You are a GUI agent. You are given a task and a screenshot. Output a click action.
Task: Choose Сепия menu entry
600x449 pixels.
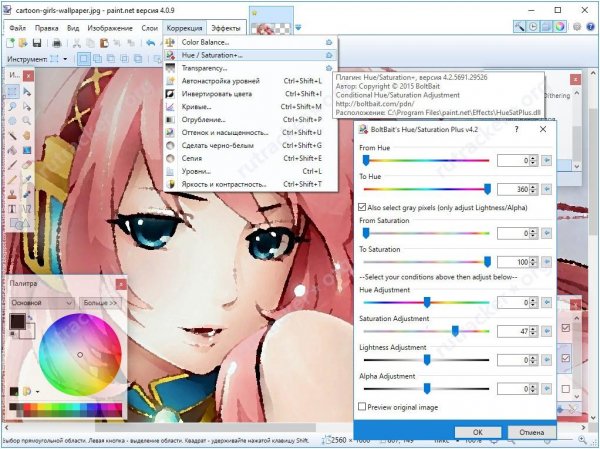pos(251,158)
